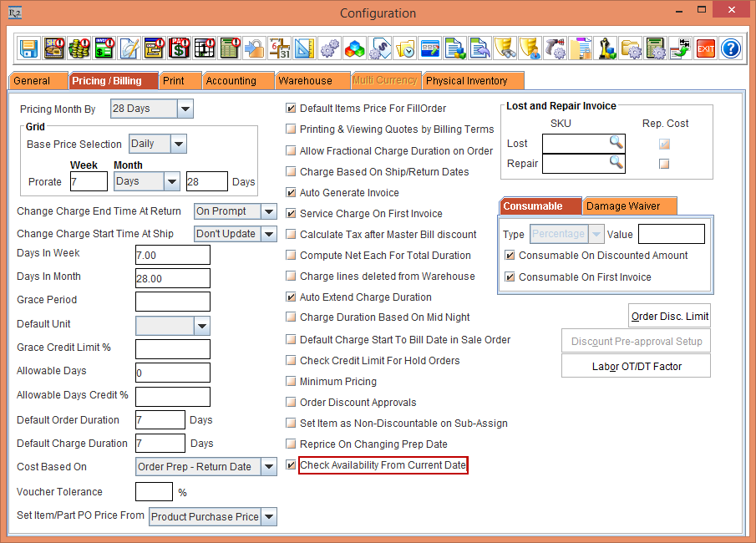This screenshot has width=756, height=543.
Task: Click the barcode scanner settings icon
Action: point(556,48)
